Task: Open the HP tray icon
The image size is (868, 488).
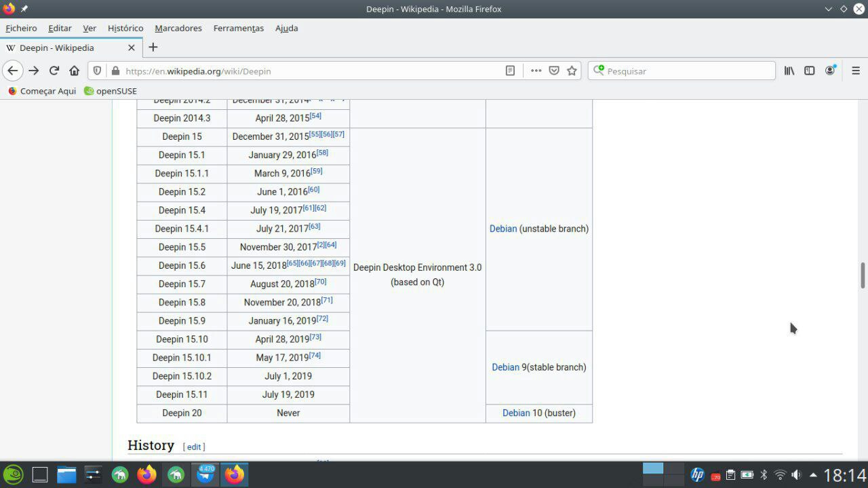Action: pos(697,474)
